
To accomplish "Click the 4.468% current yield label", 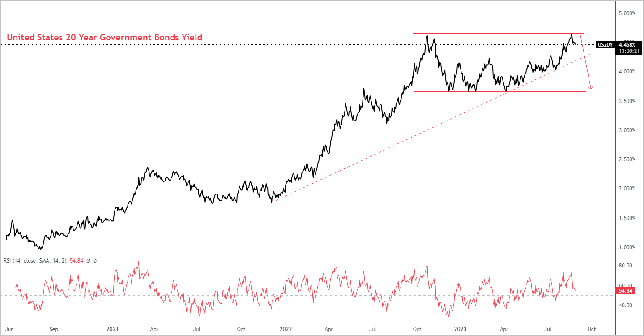I will [627, 44].
